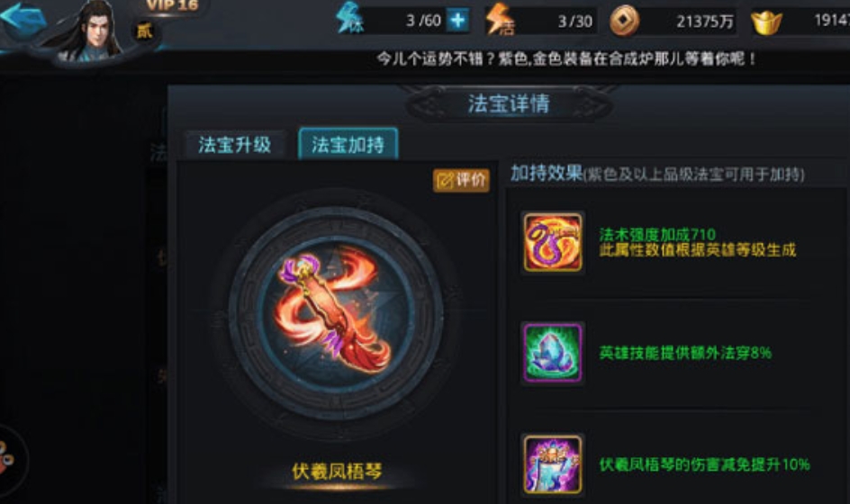The width and height of the screenshot is (850, 504).
Task: Select the purple damage reduction skill icon
Action: 553,464
